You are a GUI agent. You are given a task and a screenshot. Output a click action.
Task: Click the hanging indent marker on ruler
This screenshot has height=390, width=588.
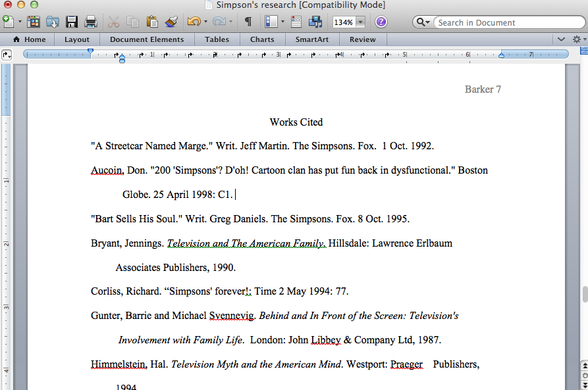(122, 57)
